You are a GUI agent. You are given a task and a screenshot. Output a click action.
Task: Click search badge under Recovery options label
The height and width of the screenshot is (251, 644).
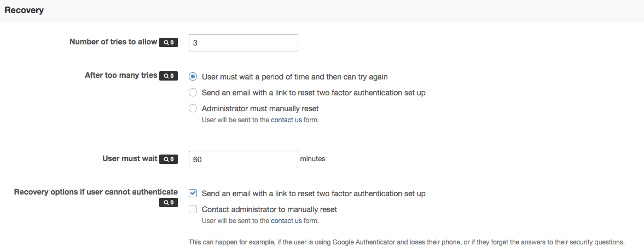(x=169, y=203)
